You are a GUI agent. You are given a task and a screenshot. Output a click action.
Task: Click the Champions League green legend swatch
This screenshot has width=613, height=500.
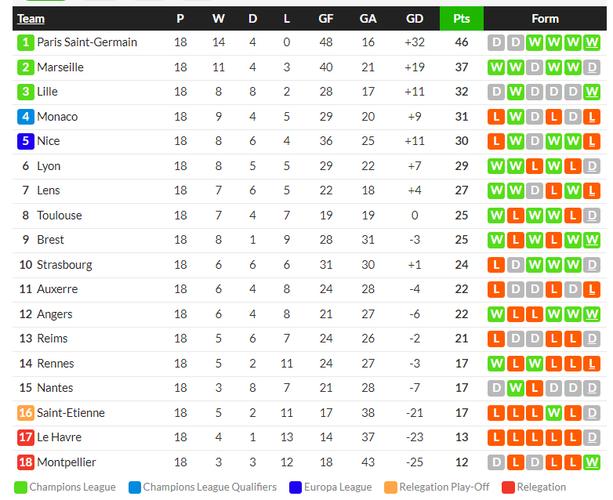pos(20,487)
